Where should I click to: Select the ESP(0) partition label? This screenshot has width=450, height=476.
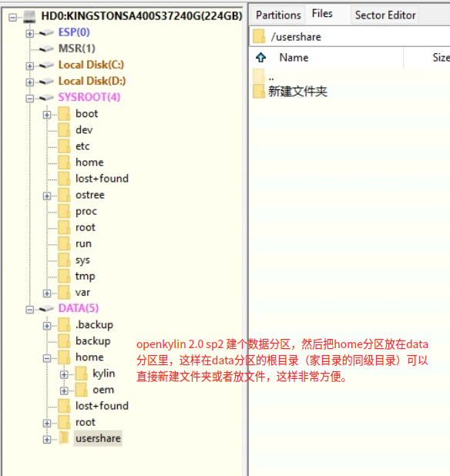click(x=74, y=32)
